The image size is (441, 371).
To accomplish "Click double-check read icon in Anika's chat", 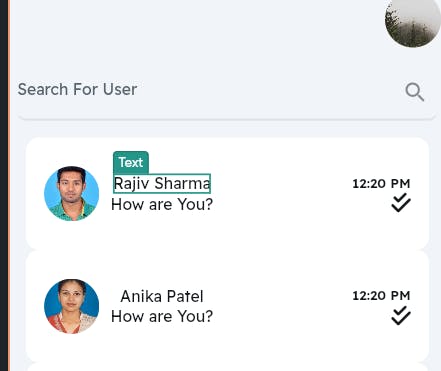I will 401,315.
